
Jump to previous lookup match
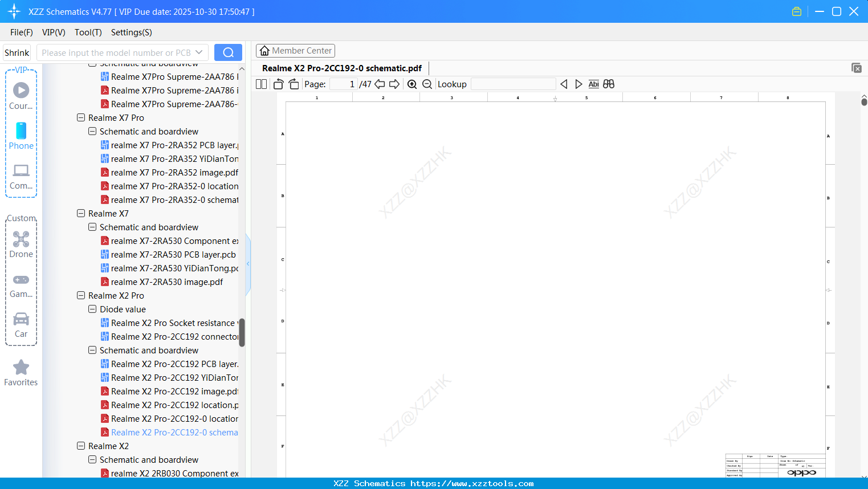point(564,84)
